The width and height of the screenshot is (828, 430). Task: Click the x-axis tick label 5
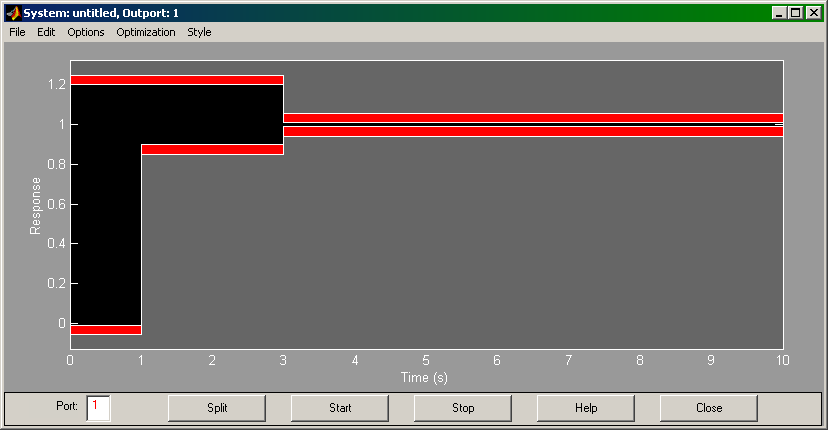tap(426, 360)
